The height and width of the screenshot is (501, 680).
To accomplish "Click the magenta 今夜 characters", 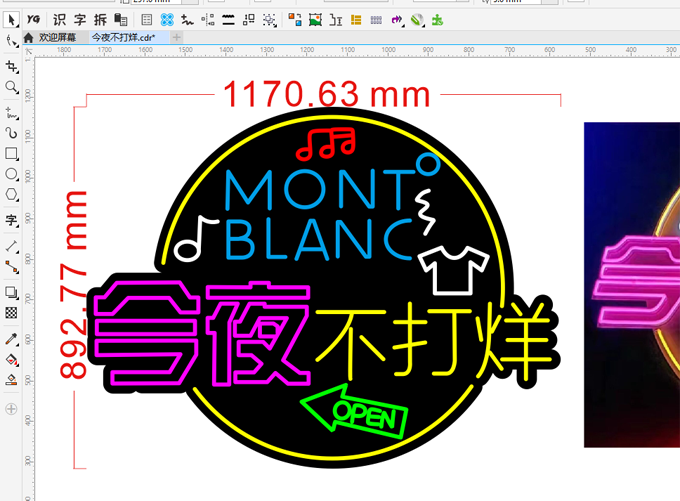I will [x=202, y=333].
